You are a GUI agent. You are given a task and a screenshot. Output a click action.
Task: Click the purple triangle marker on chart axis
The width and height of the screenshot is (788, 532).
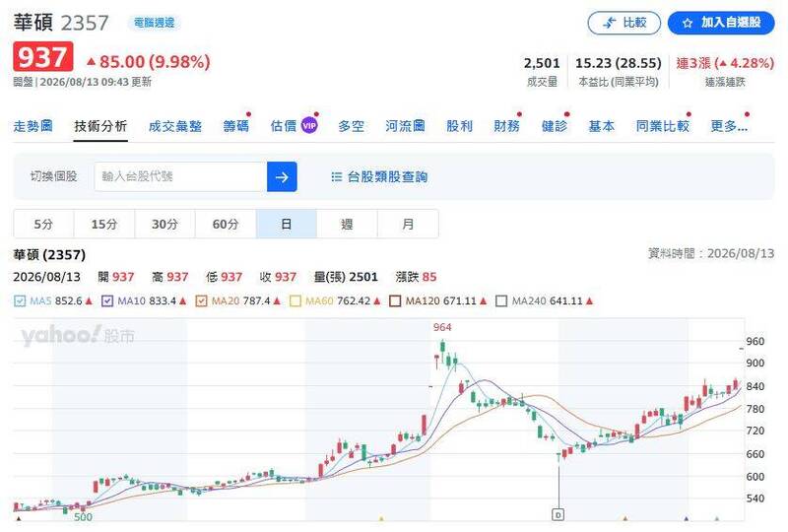687,518
